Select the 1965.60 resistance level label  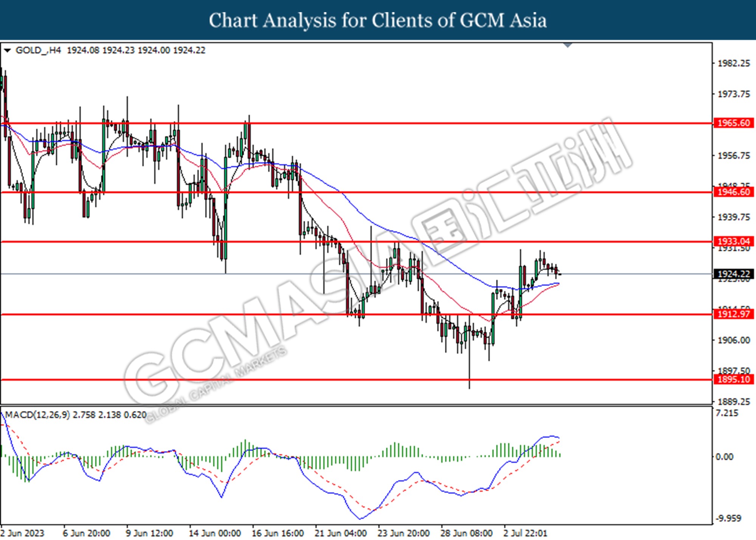pyautogui.click(x=733, y=123)
